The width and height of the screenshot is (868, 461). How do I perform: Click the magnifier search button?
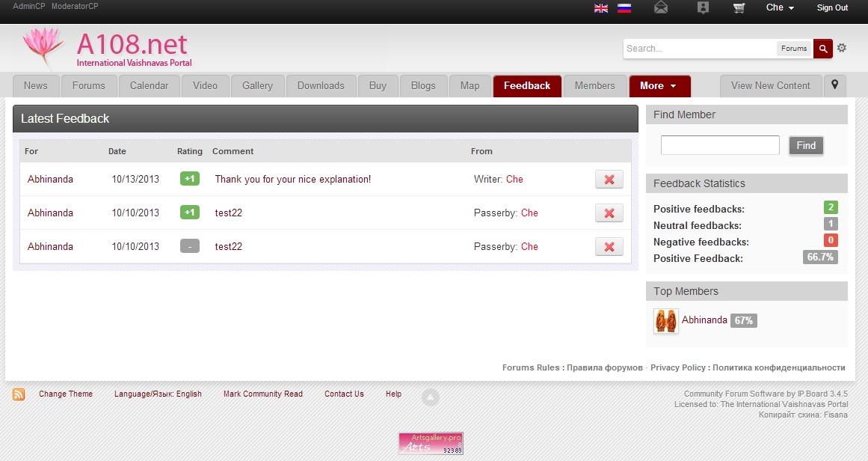[x=822, y=49]
